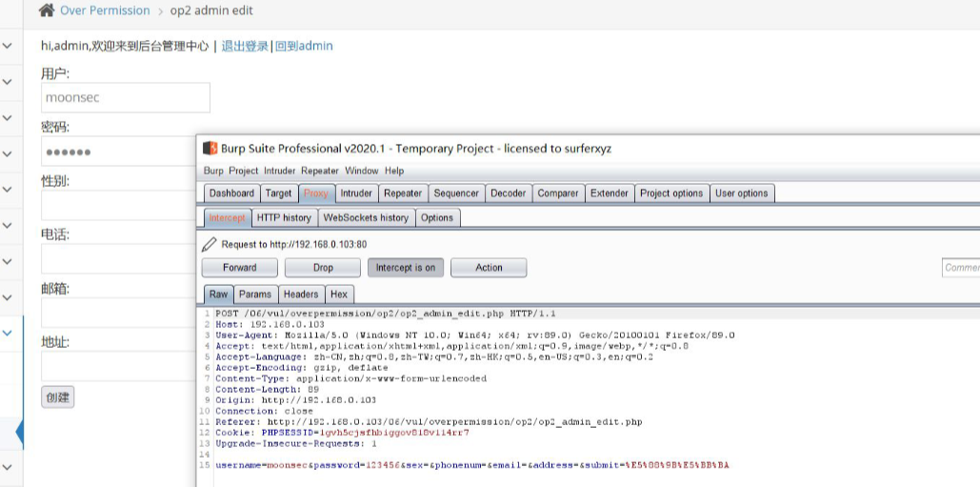Viewport: 980px width, 487px height.
Task: Expand the bottom sidebar chevron
Action: coord(7,467)
